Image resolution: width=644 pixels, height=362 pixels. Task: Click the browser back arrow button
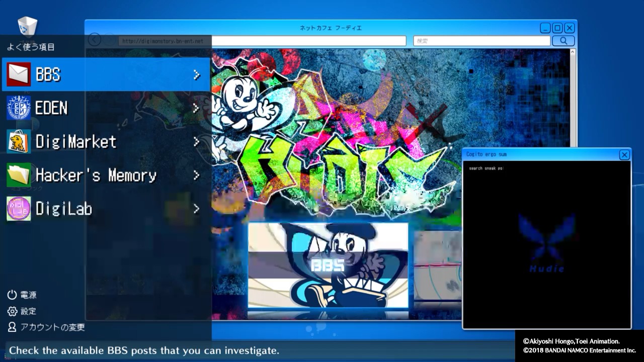(94, 40)
